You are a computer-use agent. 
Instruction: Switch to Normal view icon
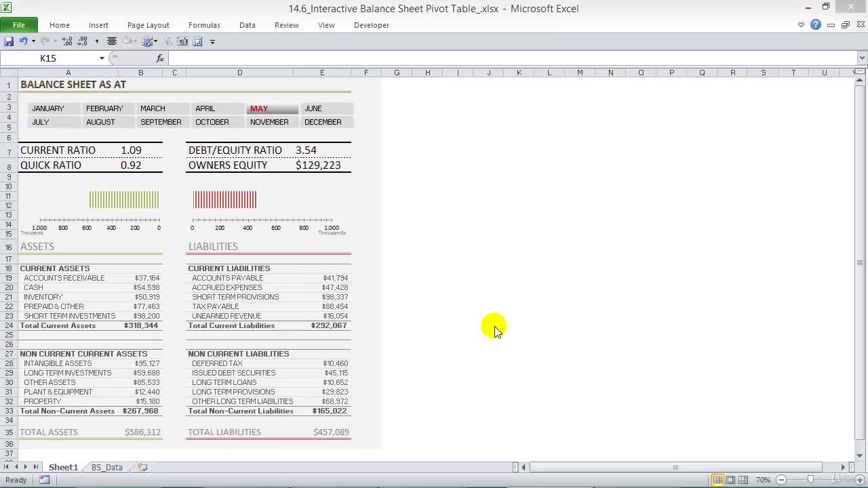click(717, 480)
